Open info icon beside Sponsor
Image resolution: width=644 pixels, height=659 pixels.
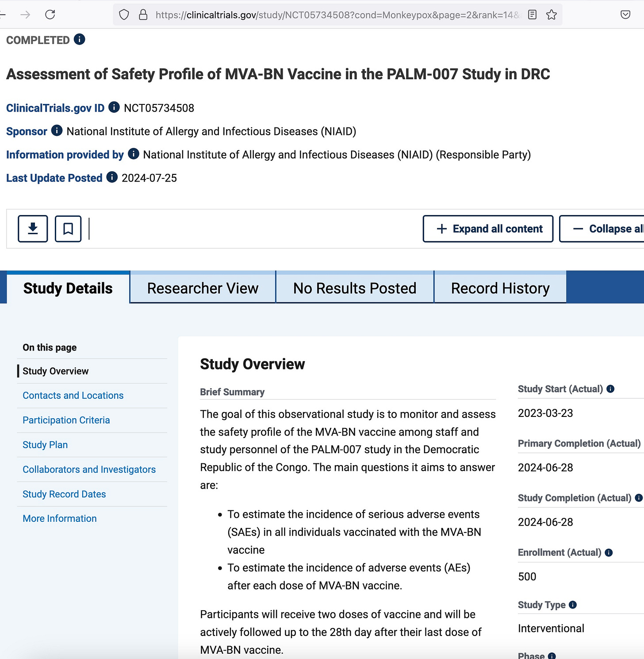click(57, 131)
